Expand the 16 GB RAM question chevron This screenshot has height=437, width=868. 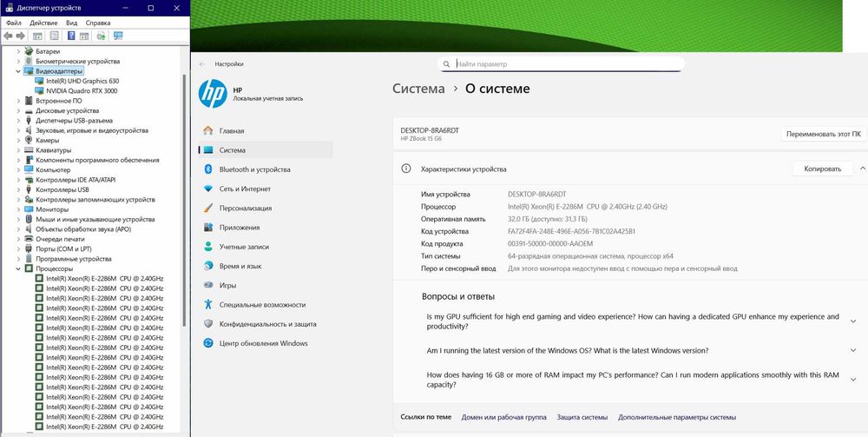[x=853, y=380]
